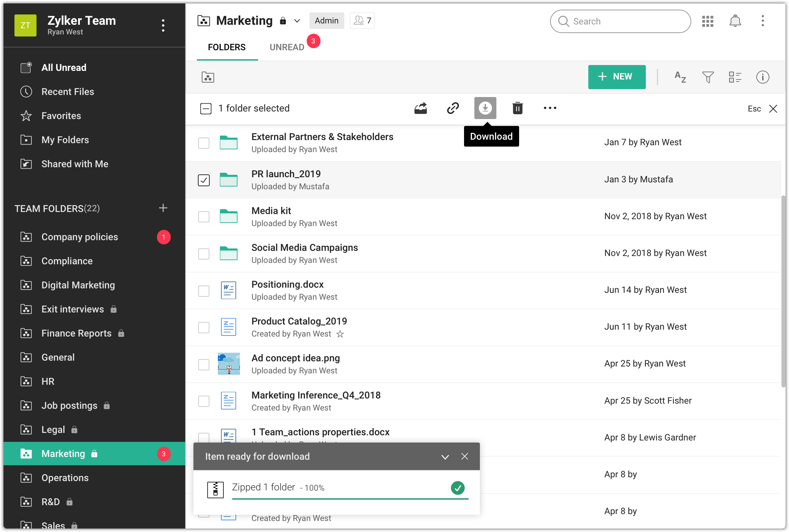Click the Search input field
This screenshot has height=532, width=789.
[x=627, y=21]
